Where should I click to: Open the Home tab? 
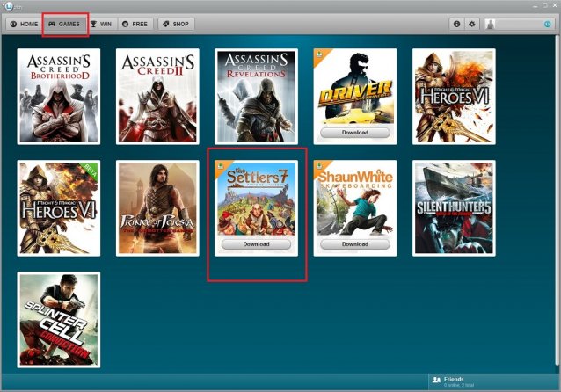tap(24, 24)
